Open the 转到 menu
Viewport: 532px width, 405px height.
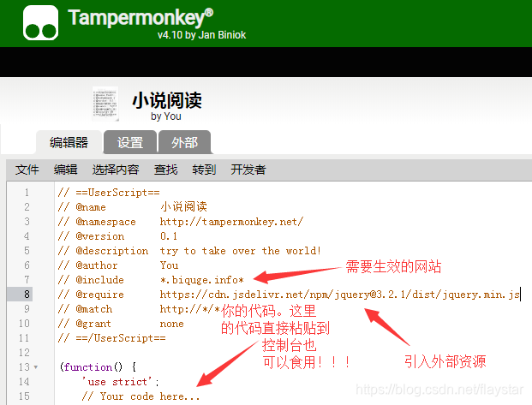point(204,170)
